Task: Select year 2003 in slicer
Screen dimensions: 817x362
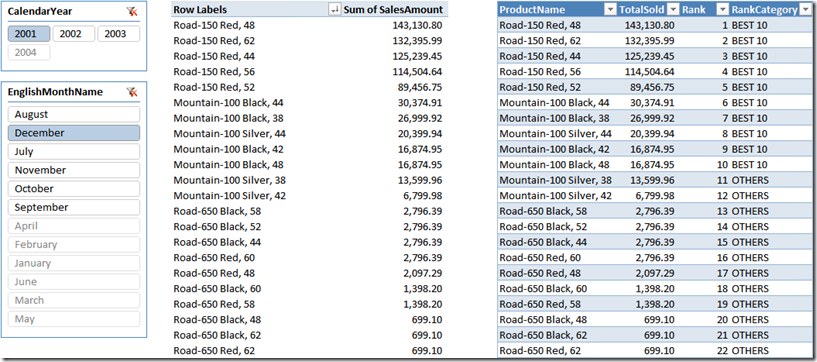Action: pyautogui.click(x=119, y=34)
